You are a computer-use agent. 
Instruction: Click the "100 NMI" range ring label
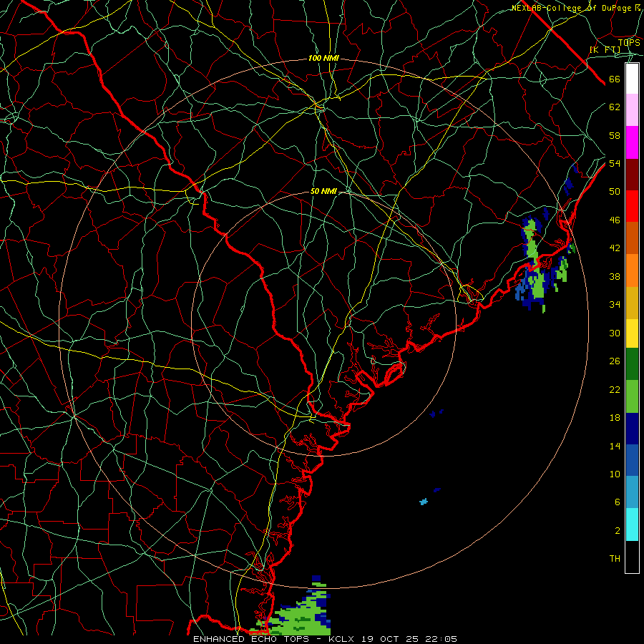pos(323,59)
